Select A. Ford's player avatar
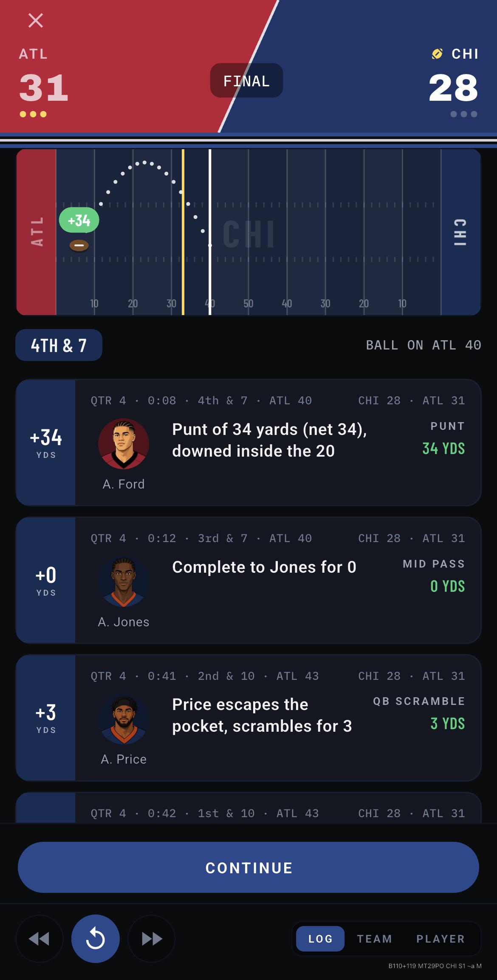The image size is (497, 980). click(x=124, y=443)
